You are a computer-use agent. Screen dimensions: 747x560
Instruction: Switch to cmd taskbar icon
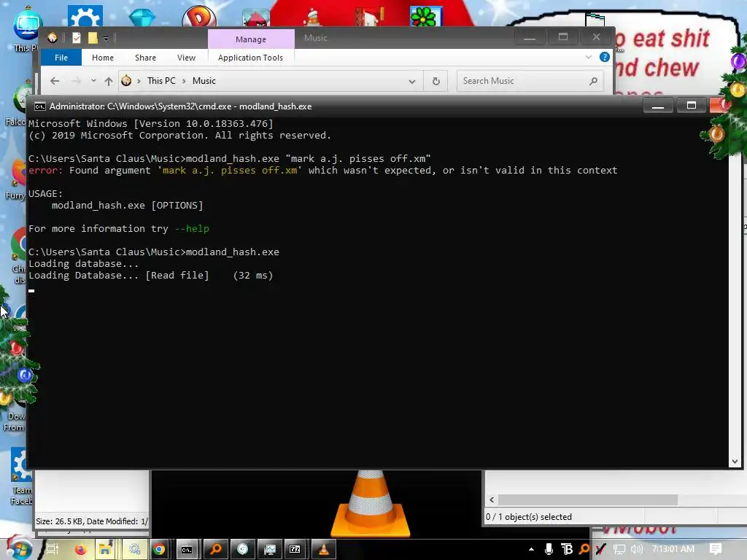tap(187, 550)
